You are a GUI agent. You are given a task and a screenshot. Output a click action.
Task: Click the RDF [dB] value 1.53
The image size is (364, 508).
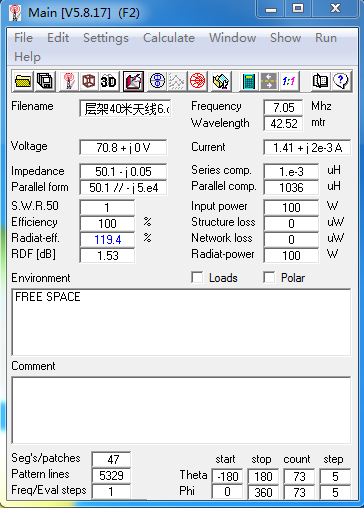pyautogui.click(x=107, y=255)
